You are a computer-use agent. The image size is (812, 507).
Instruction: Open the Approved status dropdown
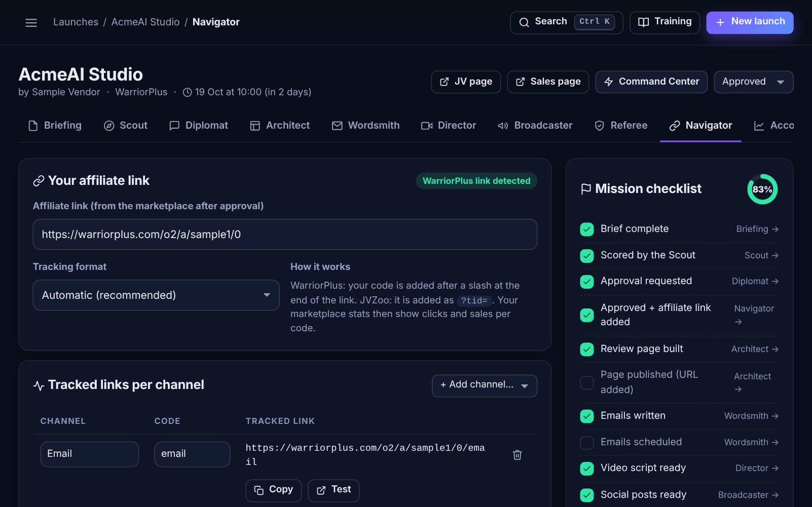click(753, 82)
